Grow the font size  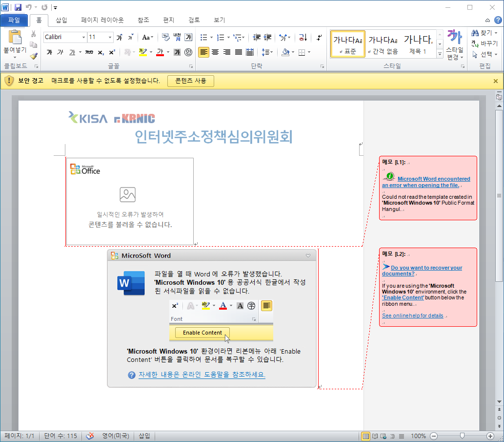click(120, 37)
